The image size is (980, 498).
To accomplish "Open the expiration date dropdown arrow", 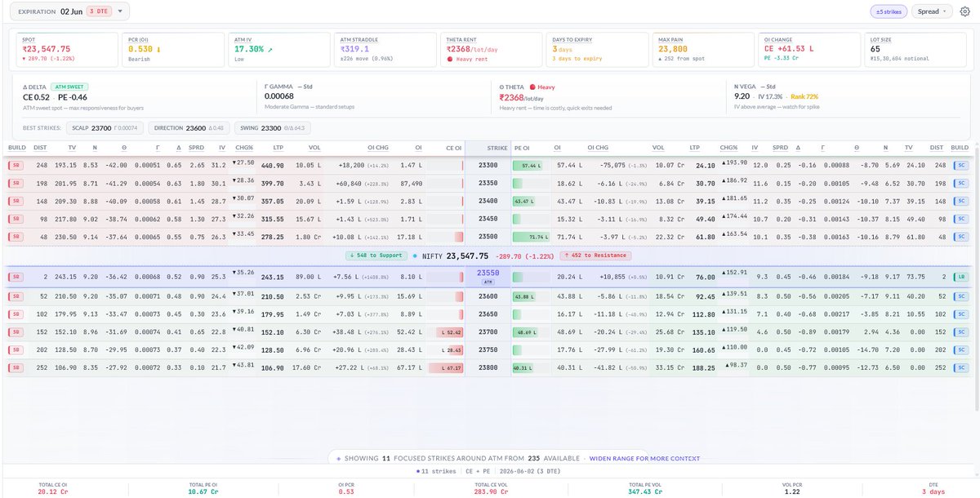I will [x=121, y=11].
